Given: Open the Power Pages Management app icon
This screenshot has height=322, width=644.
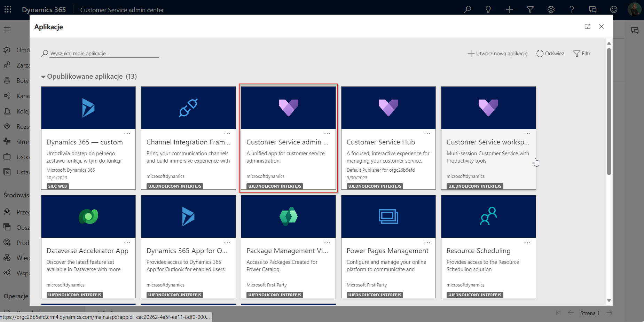Looking at the screenshot, I should [x=388, y=217].
